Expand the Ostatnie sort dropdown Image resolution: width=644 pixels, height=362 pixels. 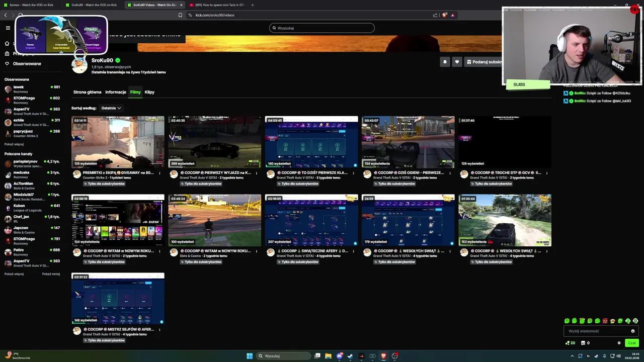(111, 108)
